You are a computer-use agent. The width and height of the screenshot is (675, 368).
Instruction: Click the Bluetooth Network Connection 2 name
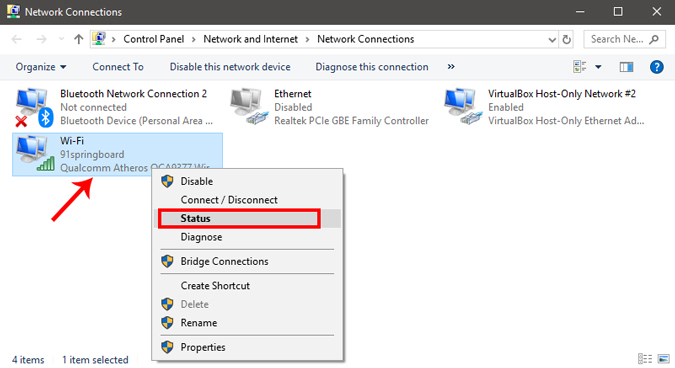[x=133, y=93]
